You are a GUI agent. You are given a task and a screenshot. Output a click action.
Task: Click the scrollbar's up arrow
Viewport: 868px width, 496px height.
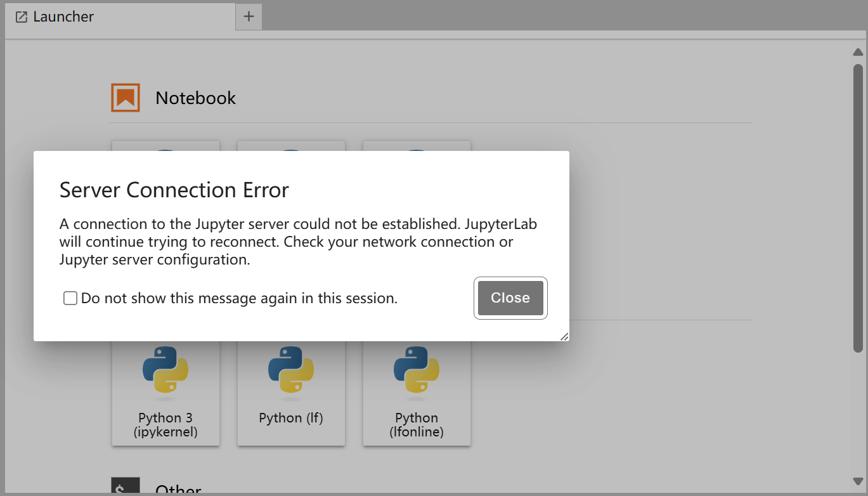coord(858,52)
